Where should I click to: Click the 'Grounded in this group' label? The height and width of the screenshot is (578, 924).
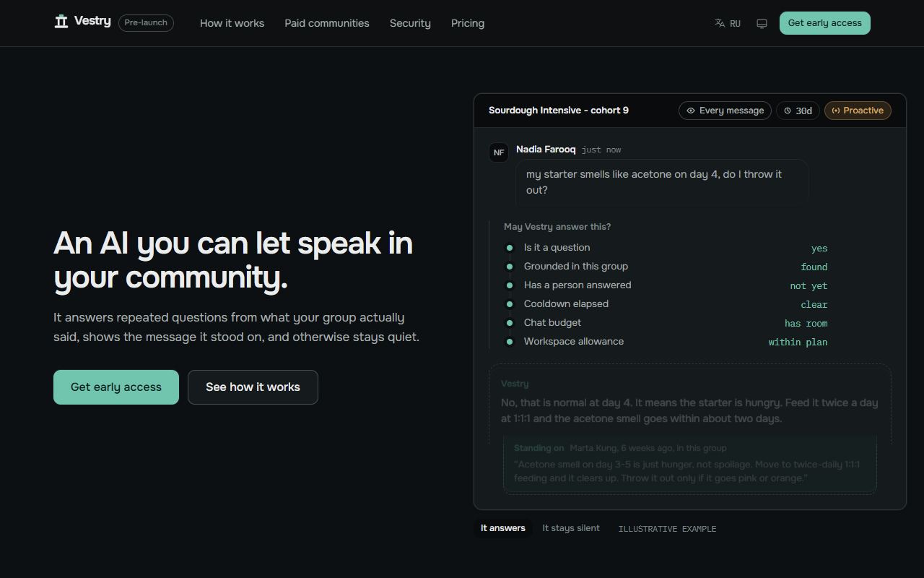[576, 267]
